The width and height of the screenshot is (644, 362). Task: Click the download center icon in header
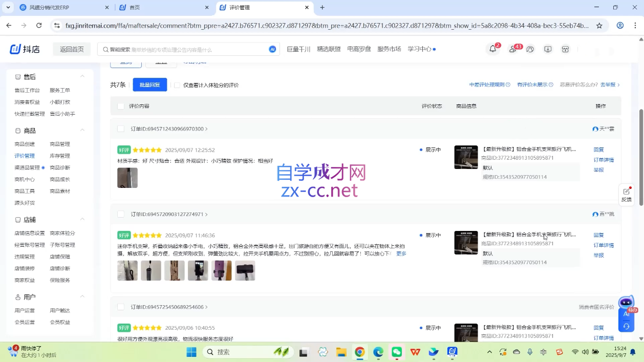click(x=548, y=49)
